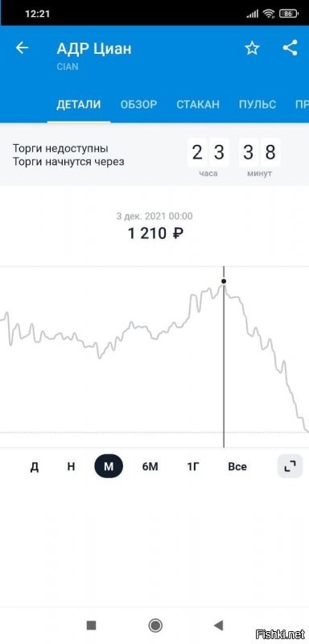Select the Н week period

click(72, 467)
